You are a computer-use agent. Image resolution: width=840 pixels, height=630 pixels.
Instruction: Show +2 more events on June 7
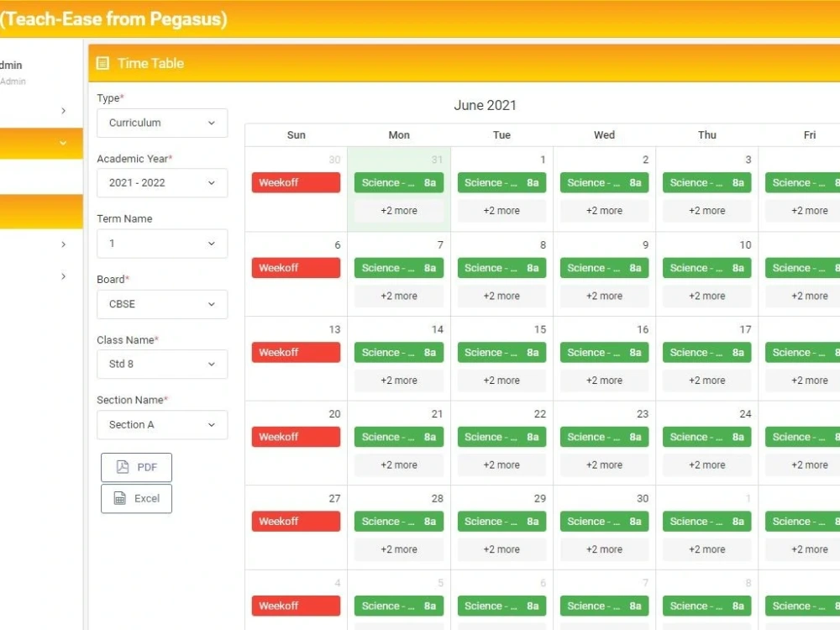398,296
